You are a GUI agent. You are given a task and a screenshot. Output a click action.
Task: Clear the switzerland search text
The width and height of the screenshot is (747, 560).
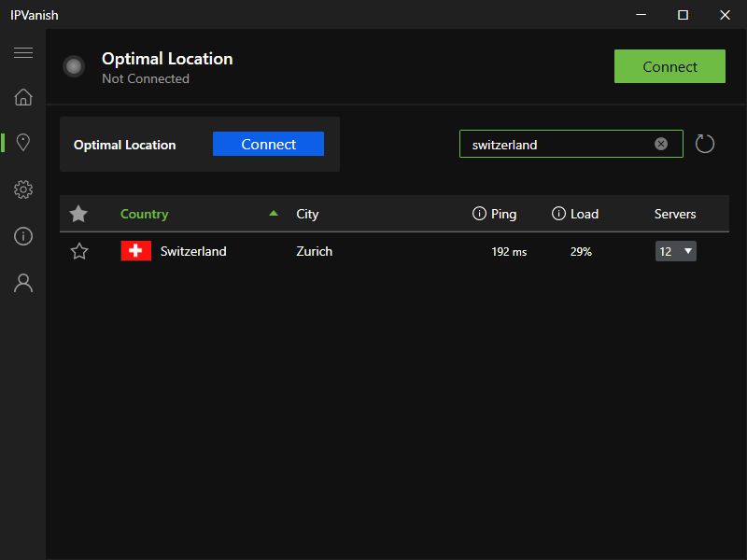(661, 144)
